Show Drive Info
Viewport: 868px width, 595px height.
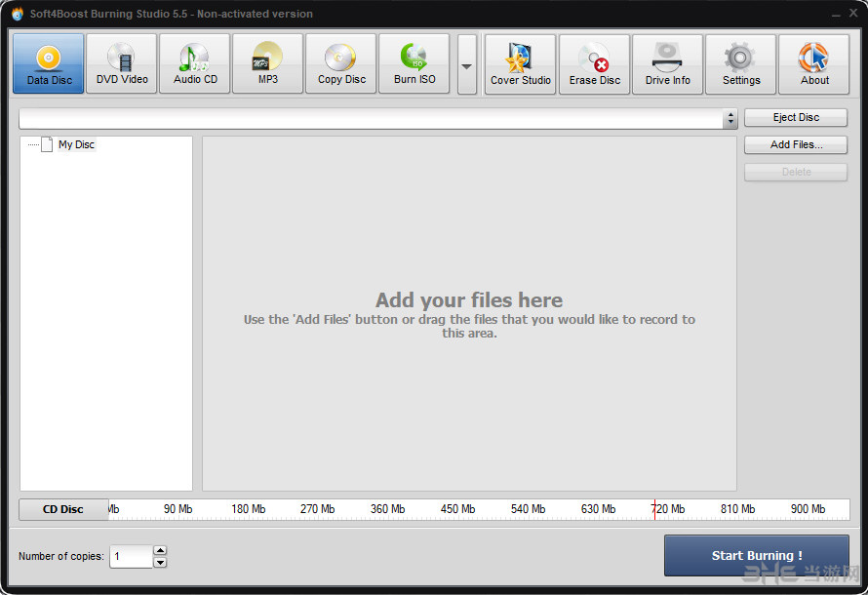tap(668, 64)
